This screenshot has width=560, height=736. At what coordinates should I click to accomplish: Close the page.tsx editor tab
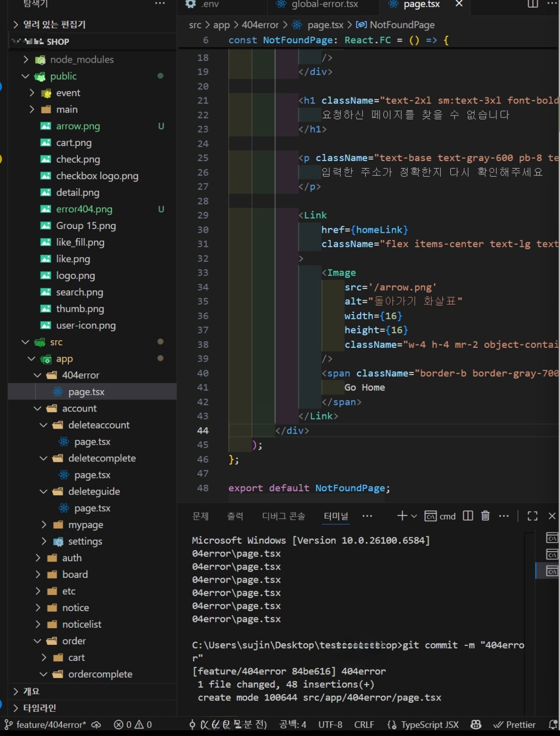pos(459,4)
